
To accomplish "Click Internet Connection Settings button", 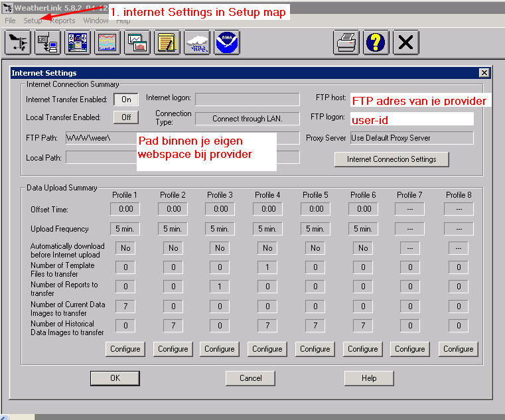I will click(x=391, y=159).
